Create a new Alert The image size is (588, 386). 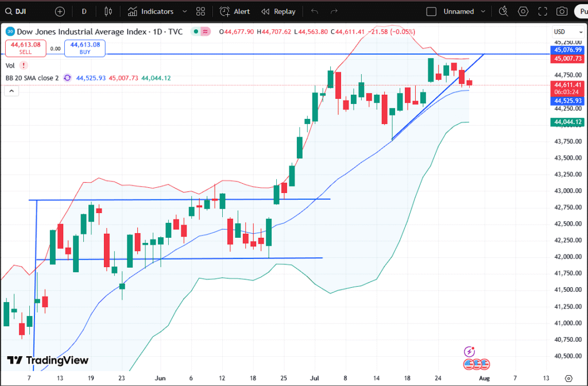[x=235, y=11]
